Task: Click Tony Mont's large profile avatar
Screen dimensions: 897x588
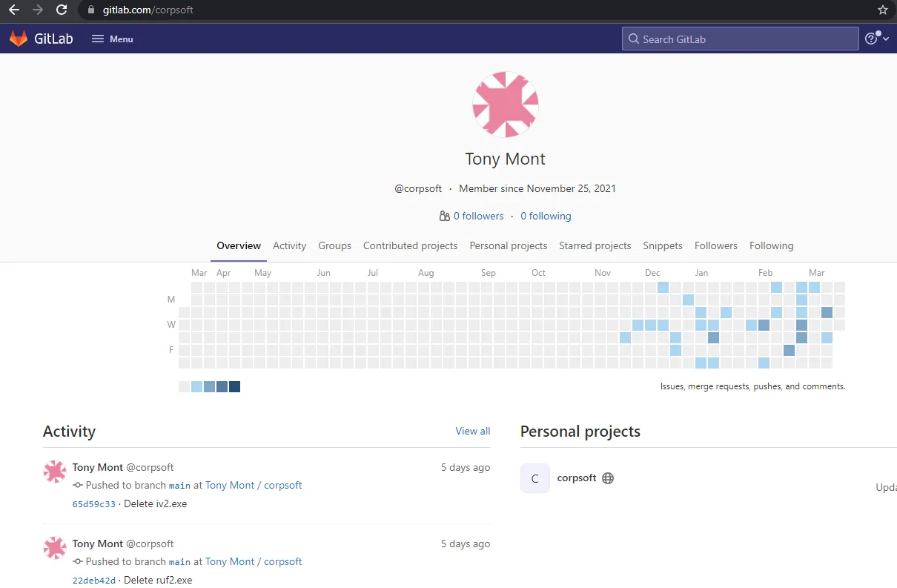Action: tap(506, 105)
